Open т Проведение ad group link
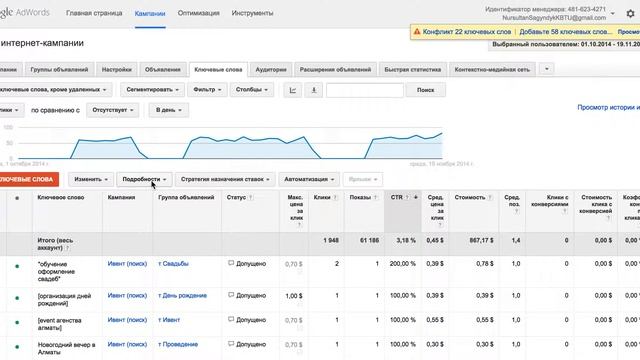The height and width of the screenshot is (360, 640). point(178,344)
